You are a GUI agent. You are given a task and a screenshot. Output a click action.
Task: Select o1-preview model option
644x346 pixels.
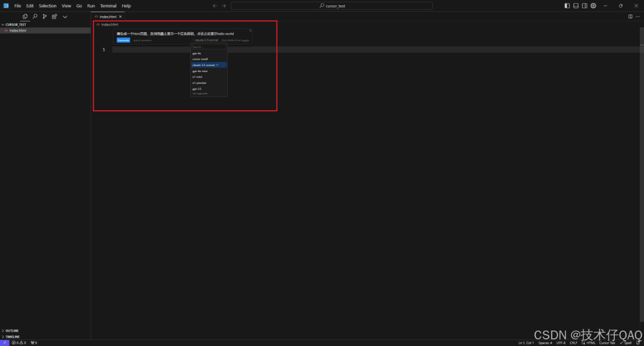[x=209, y=83]
